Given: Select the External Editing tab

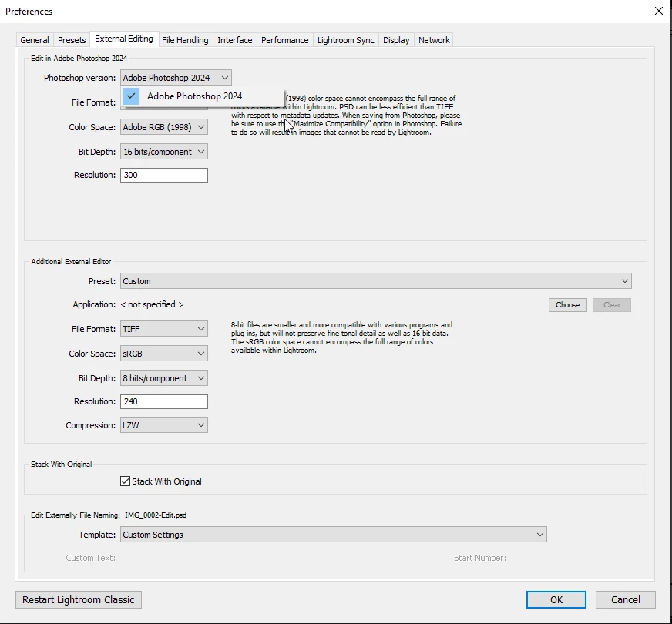Looking at the screenshot, I should [124, 39].
